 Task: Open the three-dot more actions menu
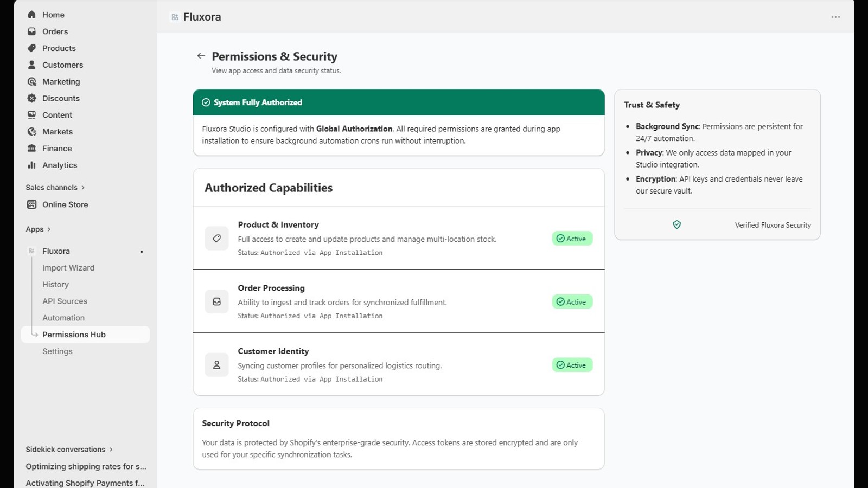[x=835, y=17]
